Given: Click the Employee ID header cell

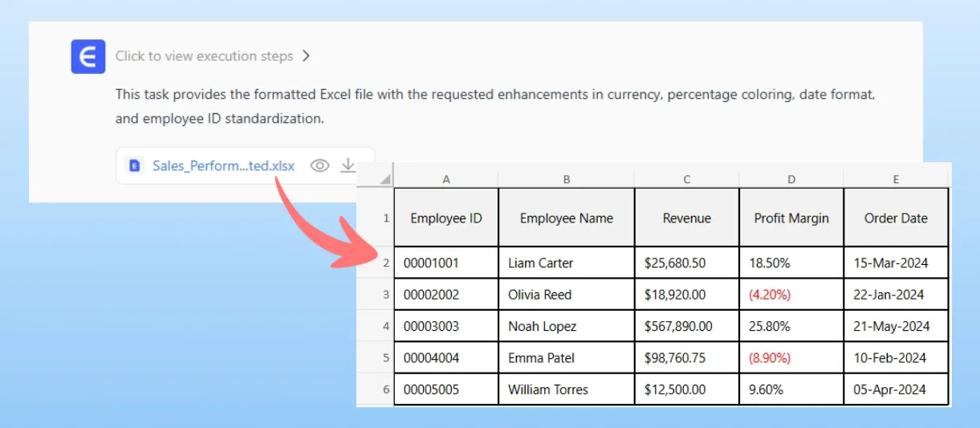Looking at the screenshot, I should [445, 218].
